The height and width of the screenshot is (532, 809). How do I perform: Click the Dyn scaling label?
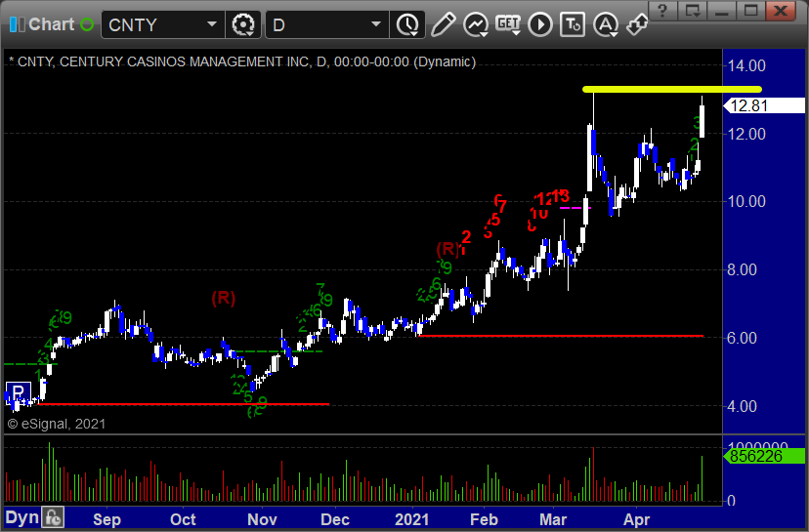[21, 517]
